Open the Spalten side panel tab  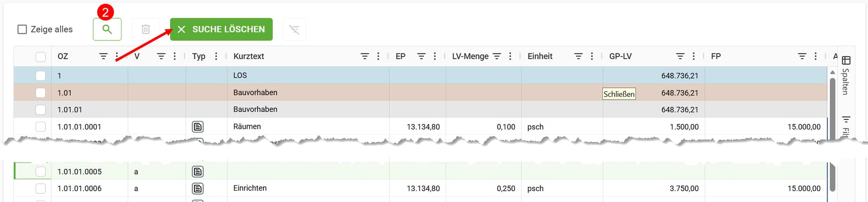[x=846, y=76]
